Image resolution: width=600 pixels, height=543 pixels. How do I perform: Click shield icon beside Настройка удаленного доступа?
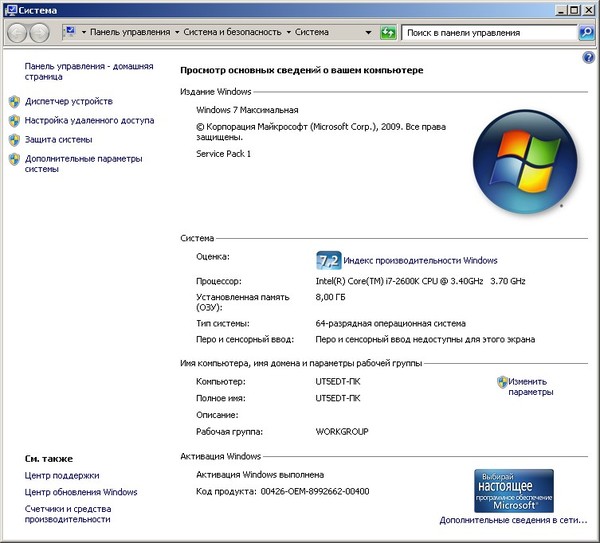(14, 121)
